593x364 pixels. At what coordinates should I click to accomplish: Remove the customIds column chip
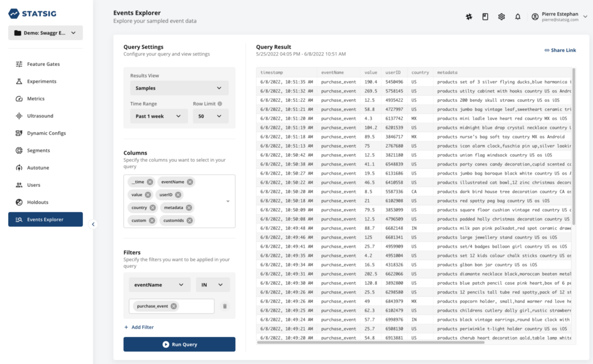coord(189,220)
